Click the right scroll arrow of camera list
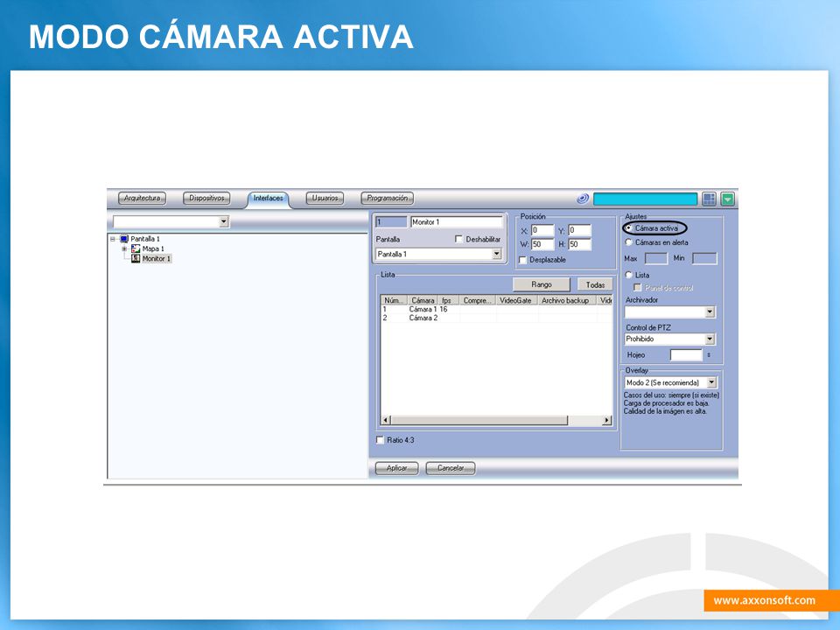840x630 pixels. tap(607, 421)
